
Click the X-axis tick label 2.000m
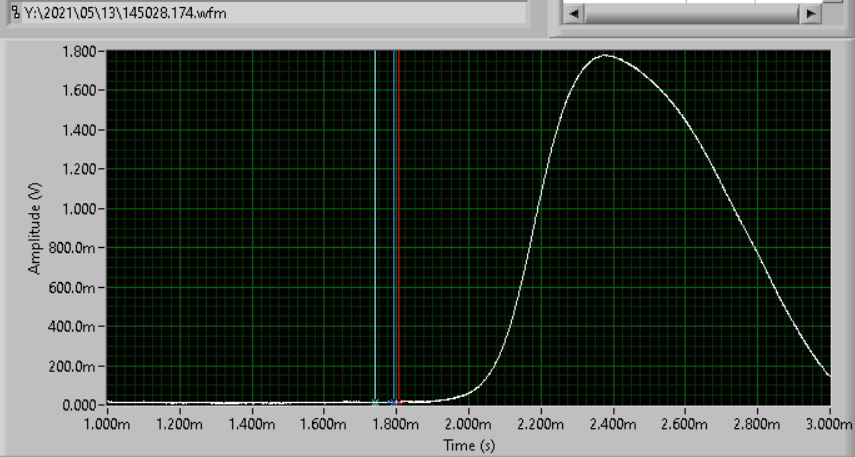pyautogui.click(x=468, y=424)
